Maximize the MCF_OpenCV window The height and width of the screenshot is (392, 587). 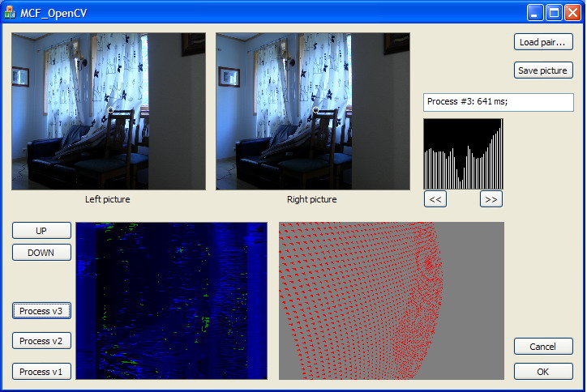554,12
